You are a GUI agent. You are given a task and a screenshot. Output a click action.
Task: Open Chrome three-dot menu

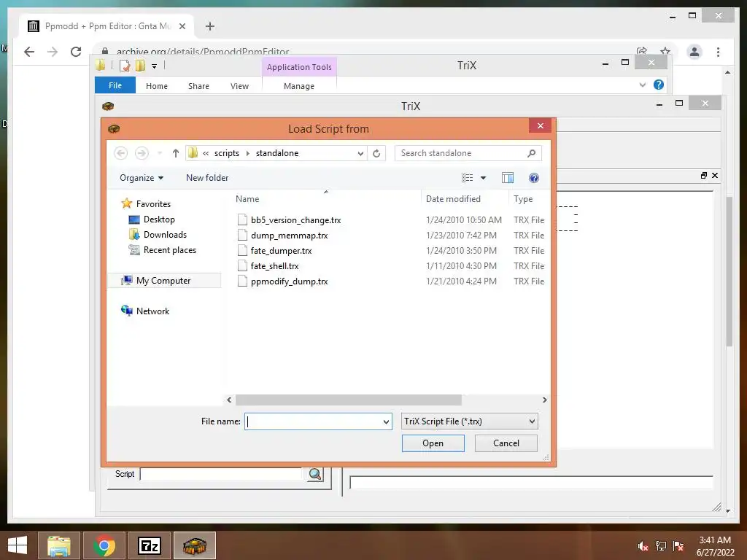coord(718,52)
